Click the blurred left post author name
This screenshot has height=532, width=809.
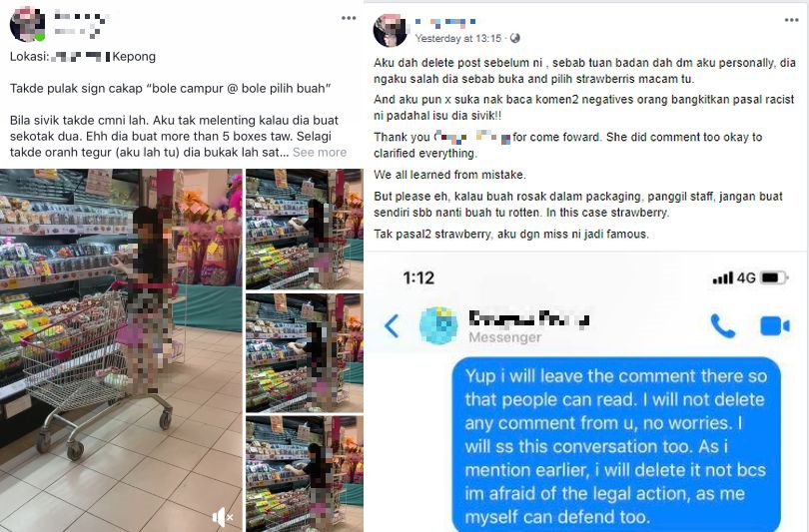point(81,17)
